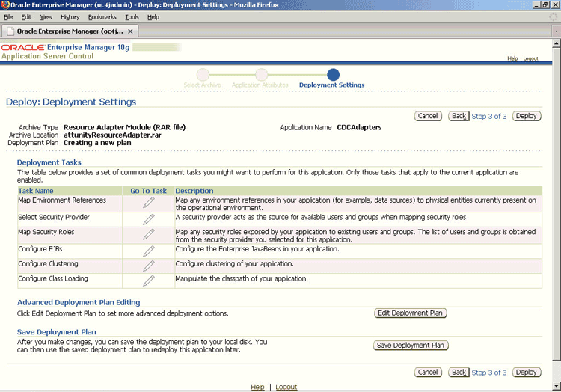This screenshot has height=392, width=561.
Task: Select the Oracle Enterprise Manager browser tab
Action: [x=70, y=31]
